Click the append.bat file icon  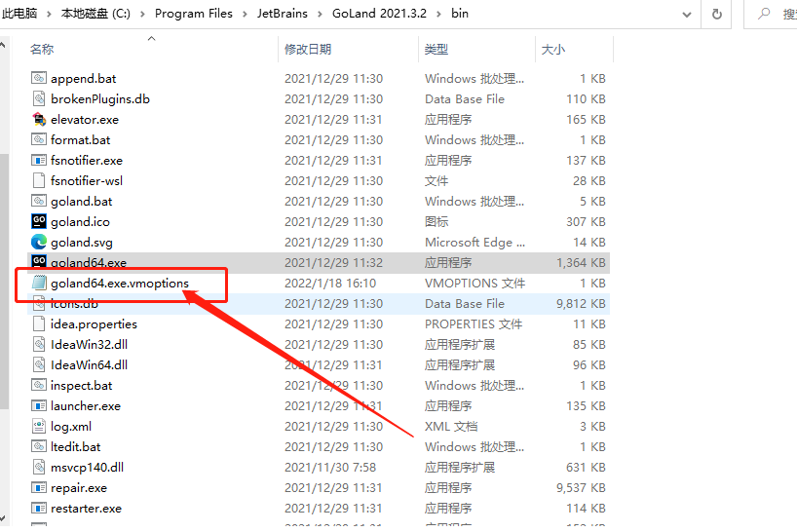pos(39,78)
